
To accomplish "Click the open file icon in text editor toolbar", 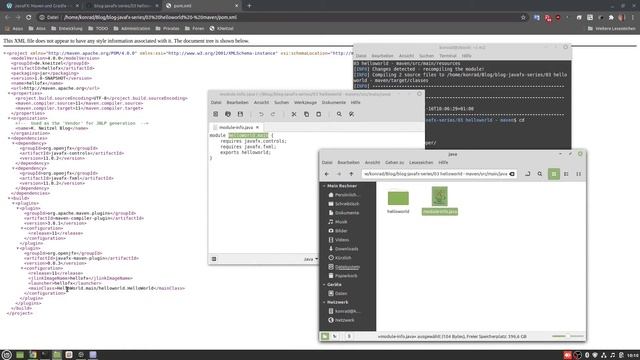I will click(228, 114).
